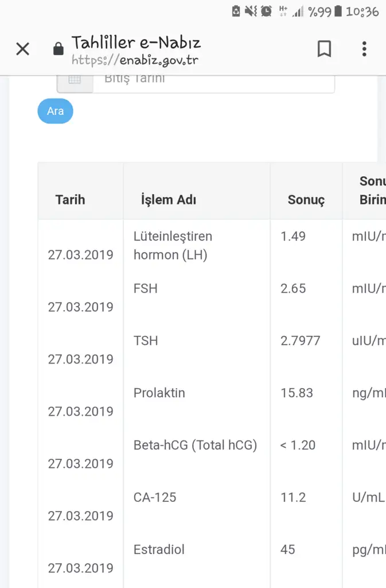Screen dimensions: 386x588
Task: Tap the muted sound status icon
Action: coord(251,11)
